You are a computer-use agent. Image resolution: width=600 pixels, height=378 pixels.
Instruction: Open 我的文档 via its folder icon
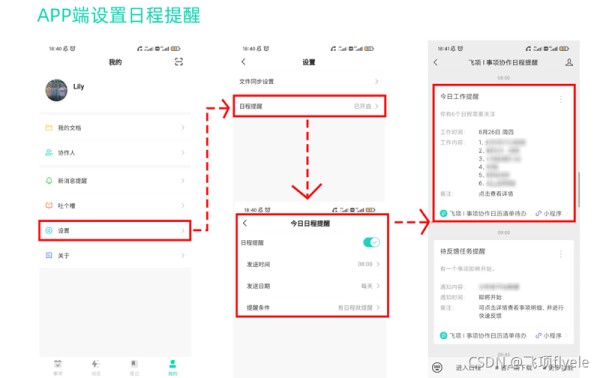pos(49,127)
